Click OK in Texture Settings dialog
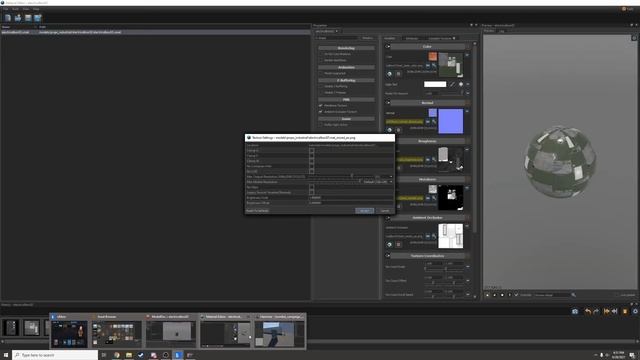Image resolution: width=640 pixels, height=360 pixels. click(x=364, y=211)
